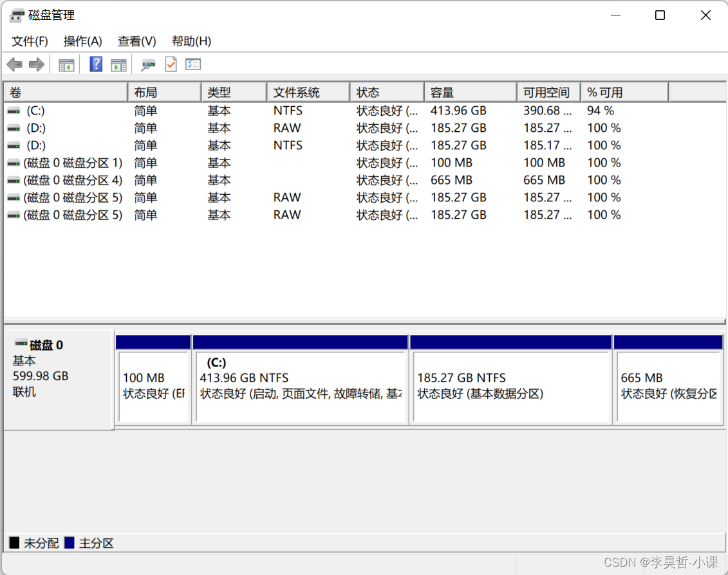
Task: Click the 100 MB capacity cell in the list
Action: (451, 163)
